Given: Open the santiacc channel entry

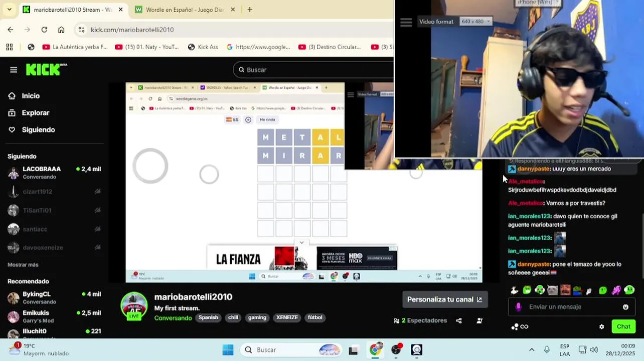Looking at the screenshot, I should (54, 229).
